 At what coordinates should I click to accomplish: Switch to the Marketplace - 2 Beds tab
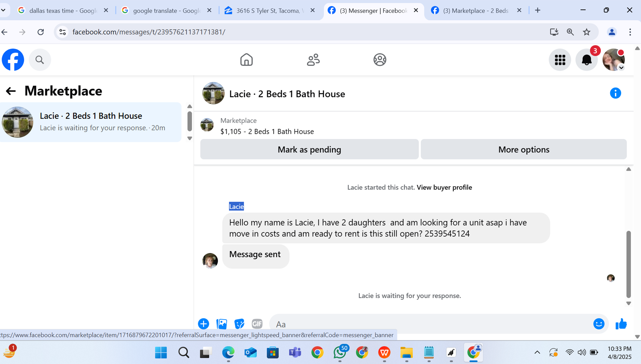point(475,10)
